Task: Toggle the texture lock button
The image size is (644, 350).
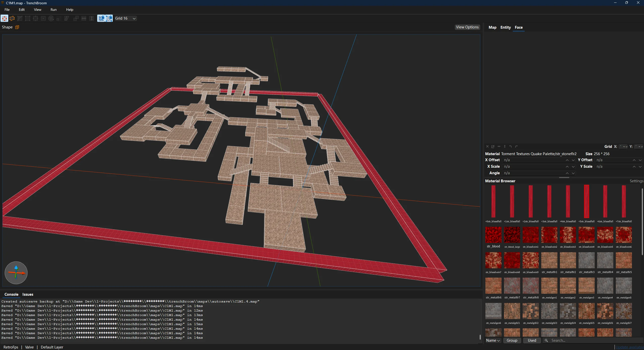Action: tap(101, 18)
